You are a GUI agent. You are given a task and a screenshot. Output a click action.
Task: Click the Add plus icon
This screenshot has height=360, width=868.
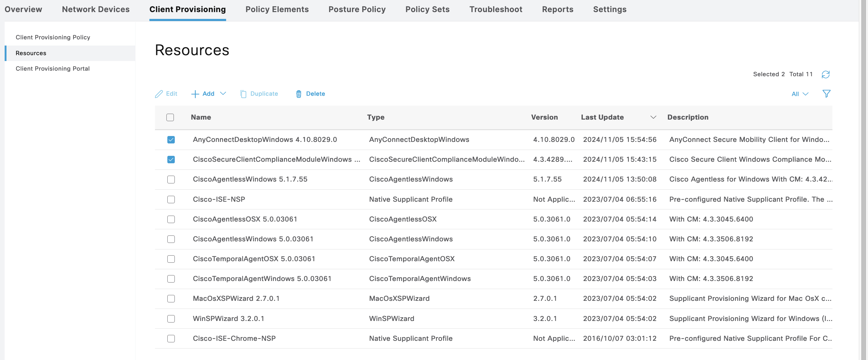195,94
